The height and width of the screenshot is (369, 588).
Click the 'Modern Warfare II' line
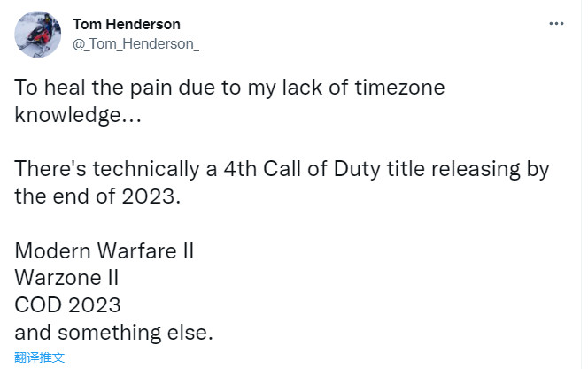(x=104, y=250)
